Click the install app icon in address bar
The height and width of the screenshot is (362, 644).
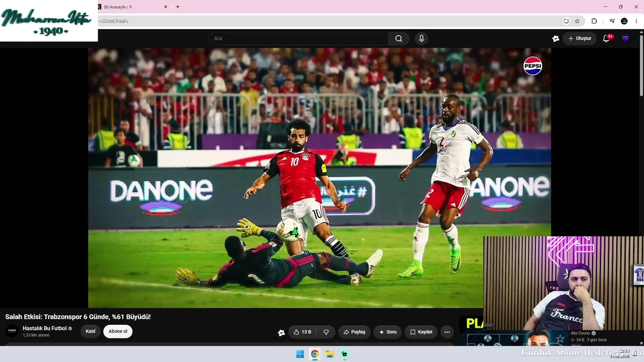(x=566, y=21)
